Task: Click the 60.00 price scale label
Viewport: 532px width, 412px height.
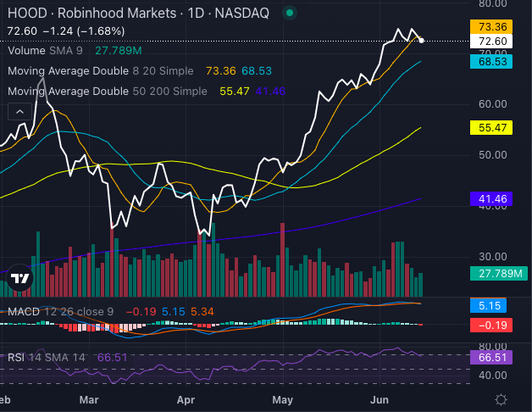Action: [x=493, y=104]
